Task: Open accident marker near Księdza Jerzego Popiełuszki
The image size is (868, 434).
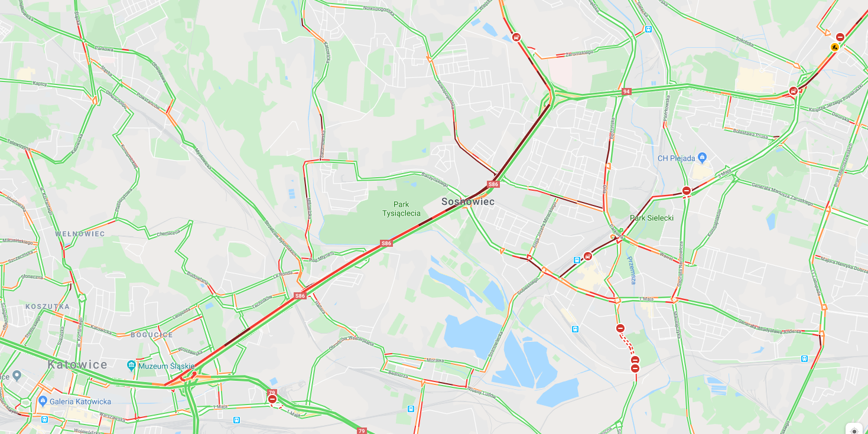Action: pyautogui.click(x=794, y=90)
